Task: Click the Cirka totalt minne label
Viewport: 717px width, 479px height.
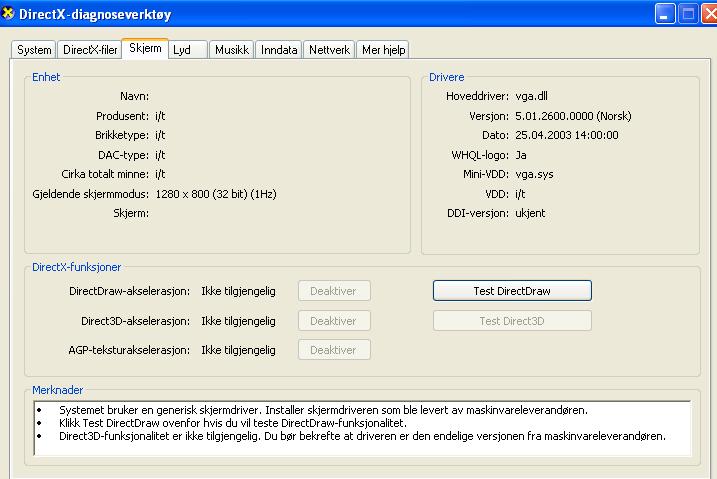Action: 105,174
